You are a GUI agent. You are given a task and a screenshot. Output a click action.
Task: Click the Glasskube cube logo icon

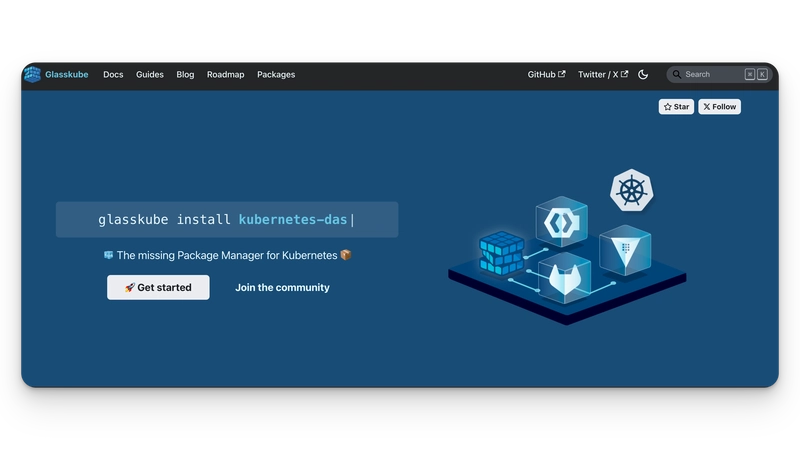click(32, 74)
